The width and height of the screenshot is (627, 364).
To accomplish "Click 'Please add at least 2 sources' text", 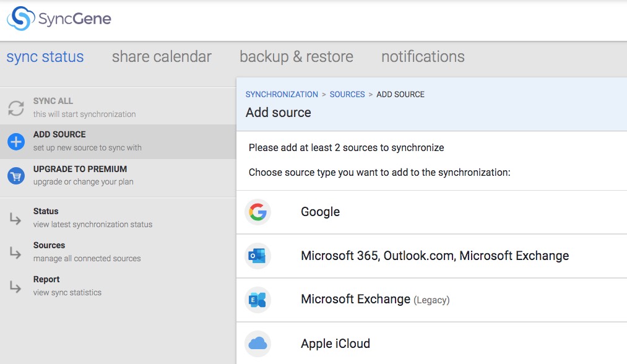I will tap(346, 147).
